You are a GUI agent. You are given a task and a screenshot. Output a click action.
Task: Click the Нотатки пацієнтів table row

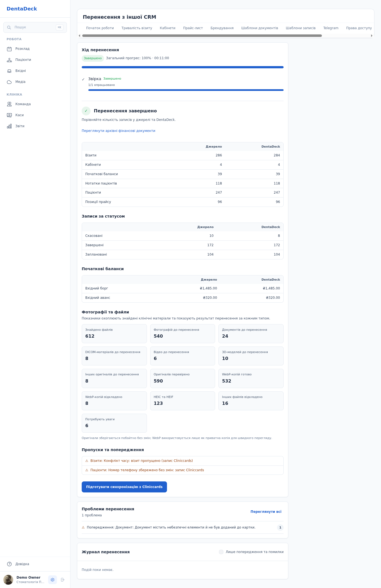(x=183, y=183)
